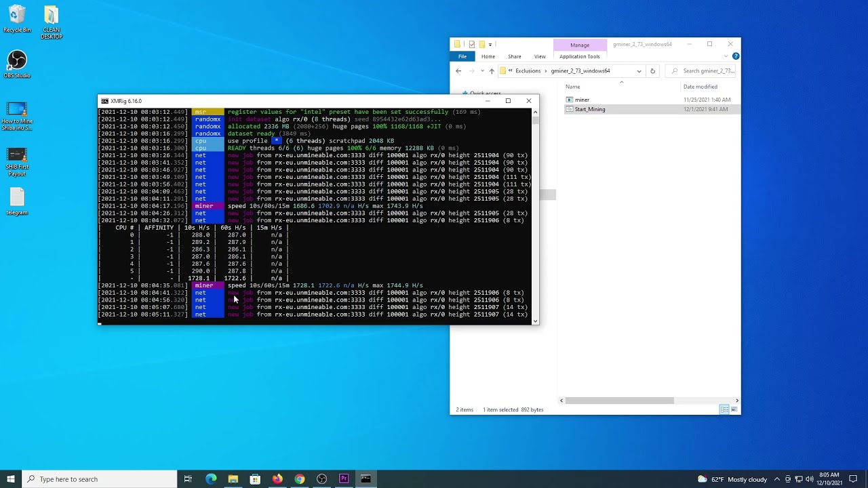Screen dimensions: 868x488
Task: Select the How to Mine Shiba Inu desktop file
Action: [17, 116]
